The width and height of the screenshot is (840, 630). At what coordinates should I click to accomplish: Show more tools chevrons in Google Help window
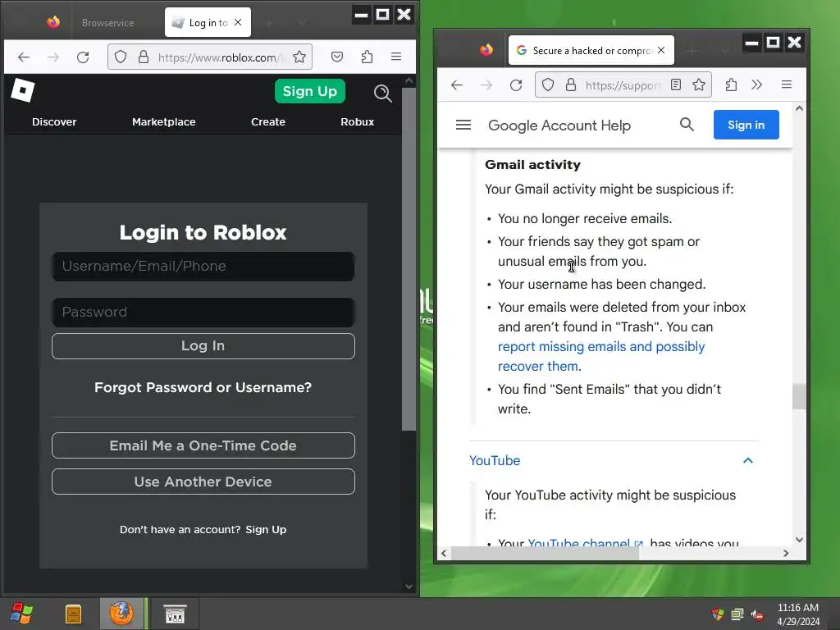tap(756, 84)
